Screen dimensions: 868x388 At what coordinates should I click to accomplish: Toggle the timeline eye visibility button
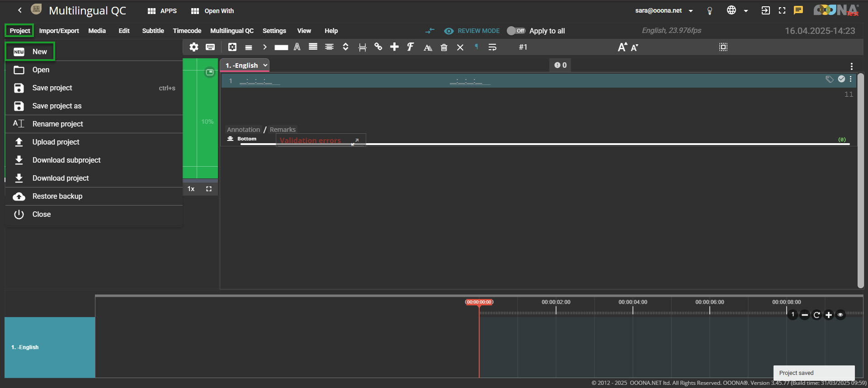pos(840,315)
